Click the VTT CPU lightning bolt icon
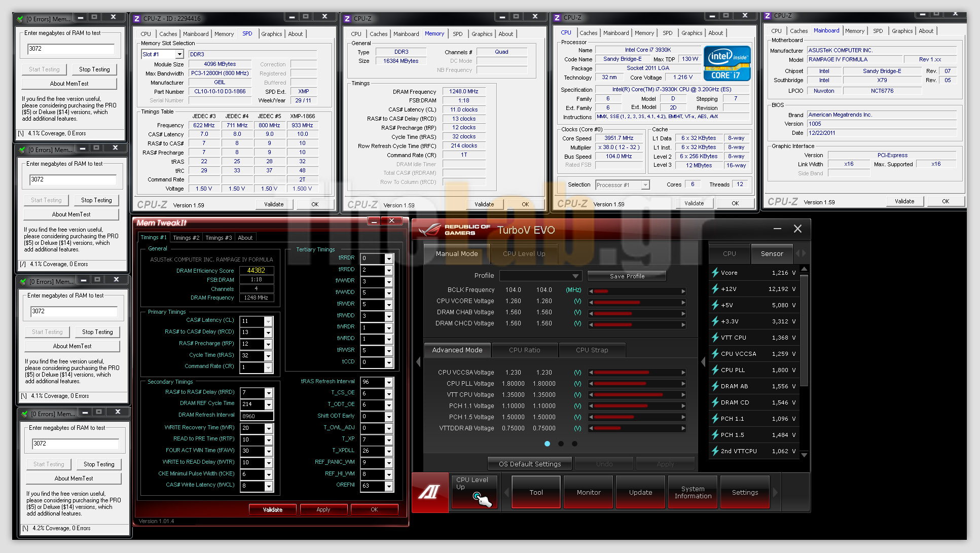The image size is (980, 553). tap(715, 338)
